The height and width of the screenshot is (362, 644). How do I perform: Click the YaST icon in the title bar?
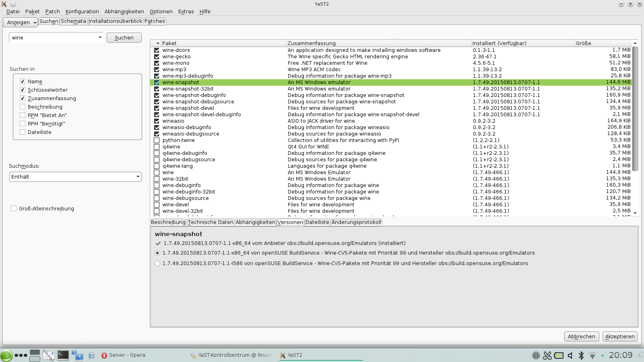[4, 4]
